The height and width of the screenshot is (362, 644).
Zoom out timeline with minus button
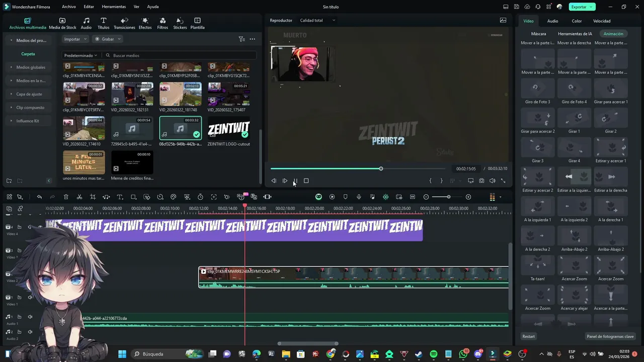426,197
